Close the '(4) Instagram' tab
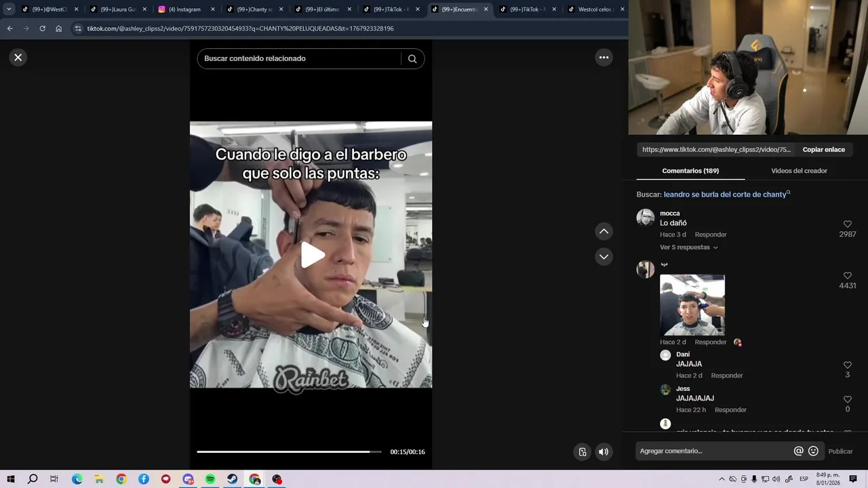Screen dimensions: 868x488 [x=212, y=9]
